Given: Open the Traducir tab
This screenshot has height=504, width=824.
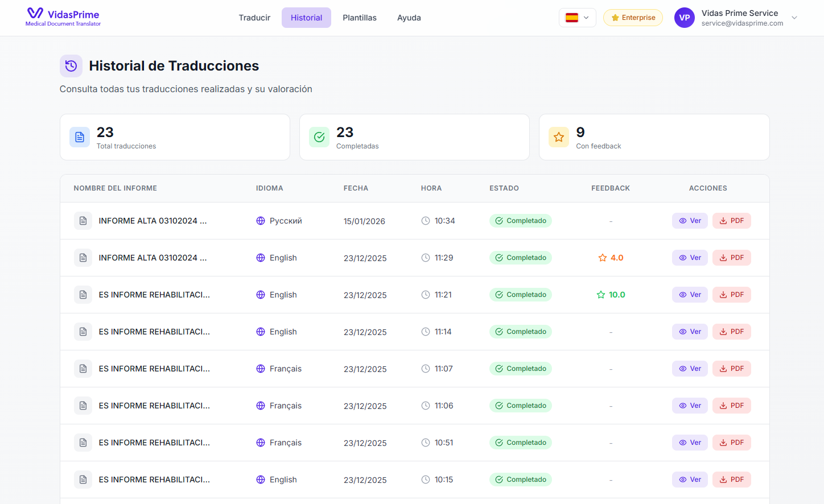Looking at the screenshot, I should point(254,18).
